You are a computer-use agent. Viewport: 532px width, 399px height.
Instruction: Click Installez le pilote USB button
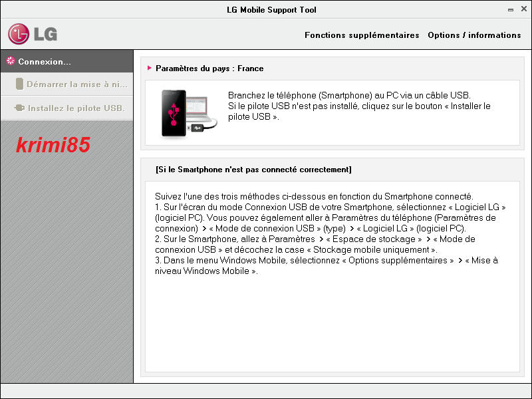coord(67,108)
